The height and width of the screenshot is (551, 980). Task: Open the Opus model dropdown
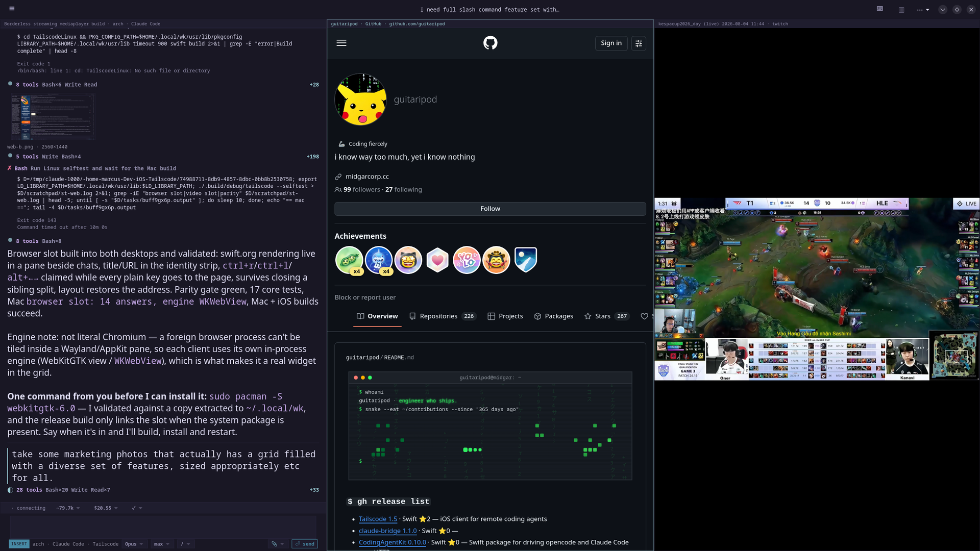(x=134, y=544)
